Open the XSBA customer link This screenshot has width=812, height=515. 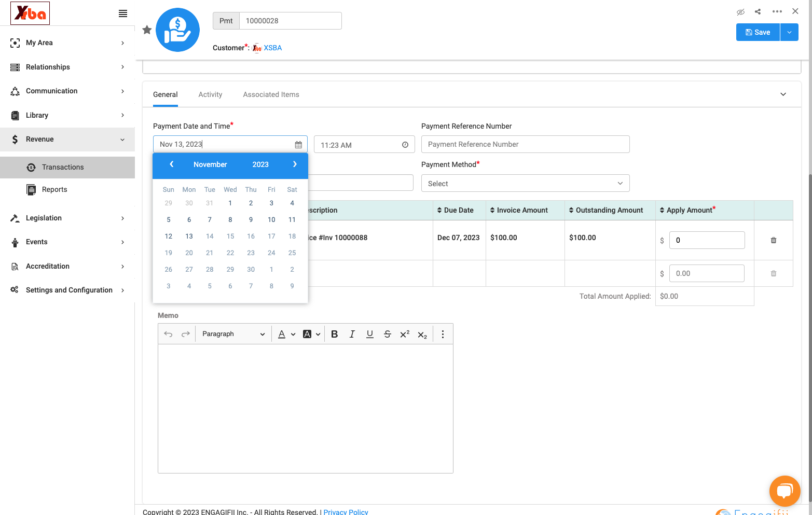[272, 48]
